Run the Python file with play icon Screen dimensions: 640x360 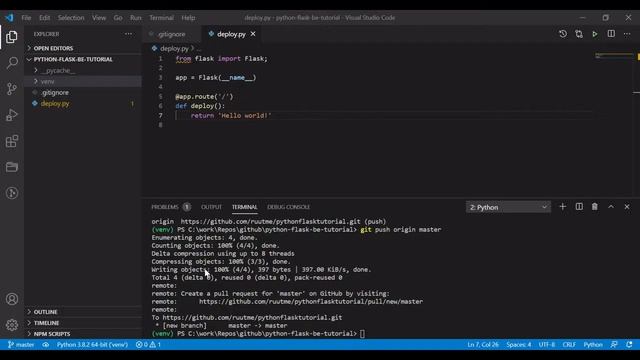[x=595, y=34]
